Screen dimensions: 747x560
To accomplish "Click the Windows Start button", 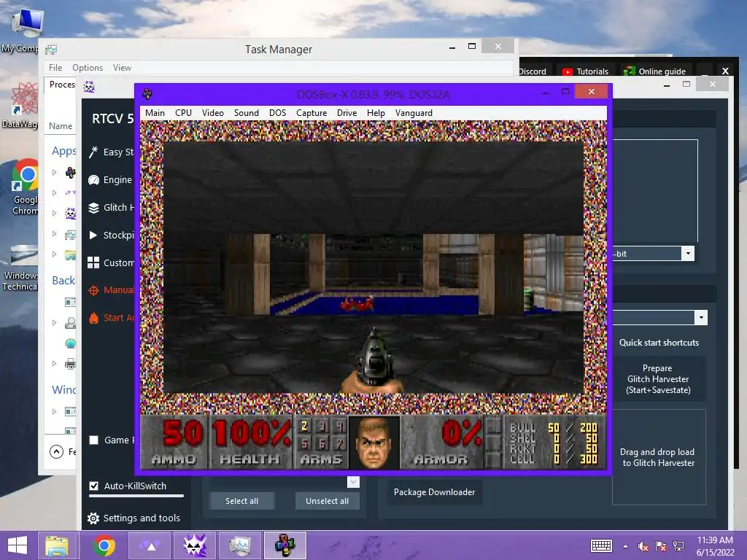I will 18,545.
